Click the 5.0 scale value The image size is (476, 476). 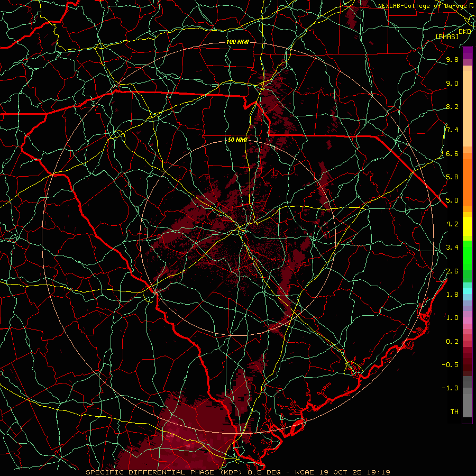452,200
